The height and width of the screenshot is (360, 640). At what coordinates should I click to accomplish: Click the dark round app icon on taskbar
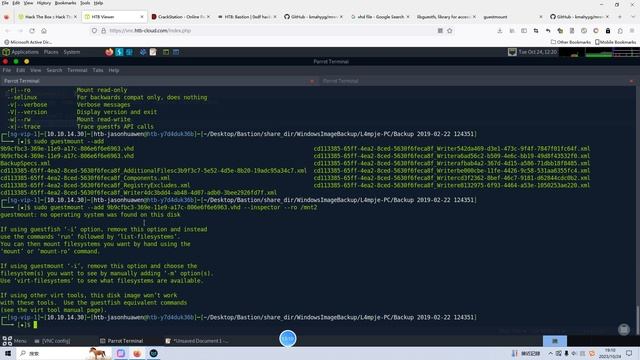[153, 353]
